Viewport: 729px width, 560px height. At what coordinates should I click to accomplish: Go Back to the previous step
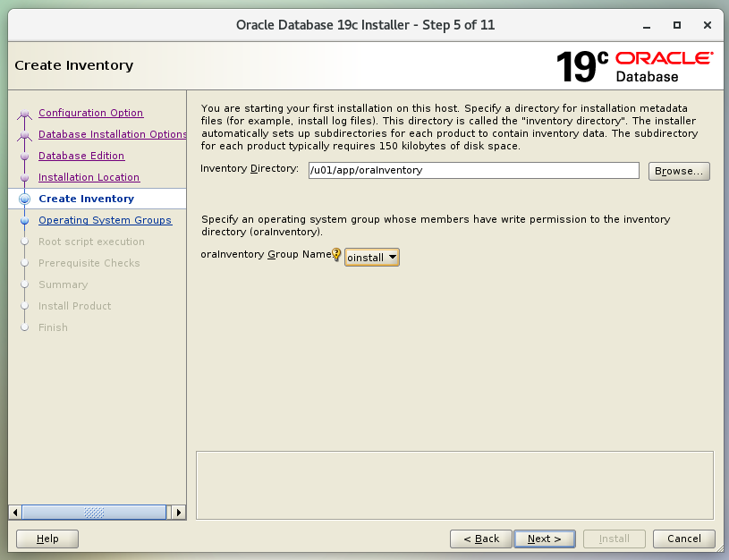pyautogui.click(x=480, y=539)
